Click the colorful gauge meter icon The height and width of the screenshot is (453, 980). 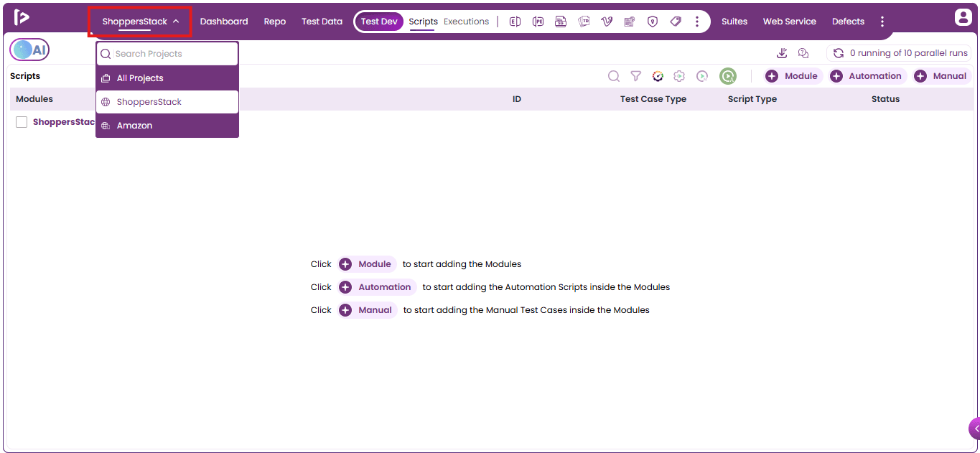[x=658, y=76]
